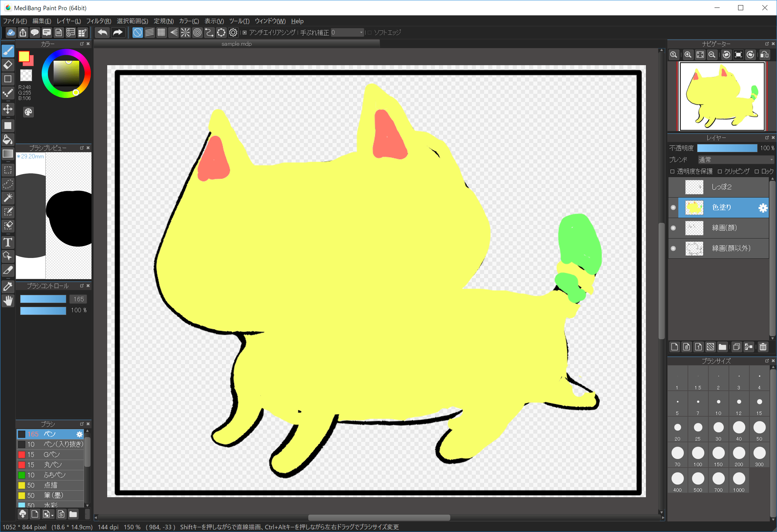Image resolution: width=777 pixels, height=532 pixels.
Task: Toggle the アンチエイリアシング checkbox
Action: [245, 32]
